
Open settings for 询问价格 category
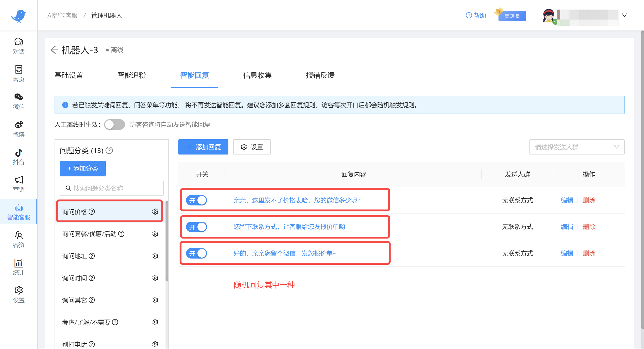[x=155, y=211]
